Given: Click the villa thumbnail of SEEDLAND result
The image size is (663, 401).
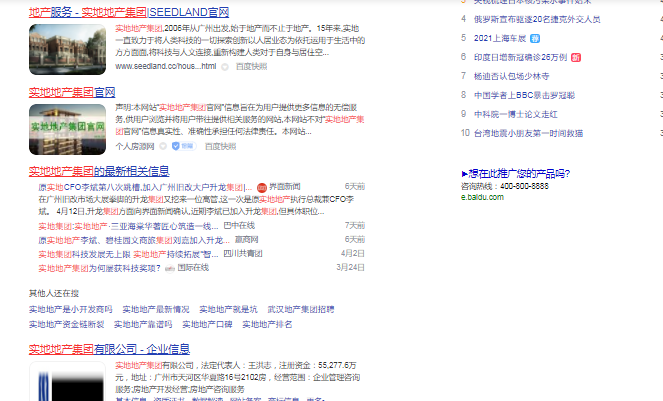Looking at the screenshot, I should (68, 49).
